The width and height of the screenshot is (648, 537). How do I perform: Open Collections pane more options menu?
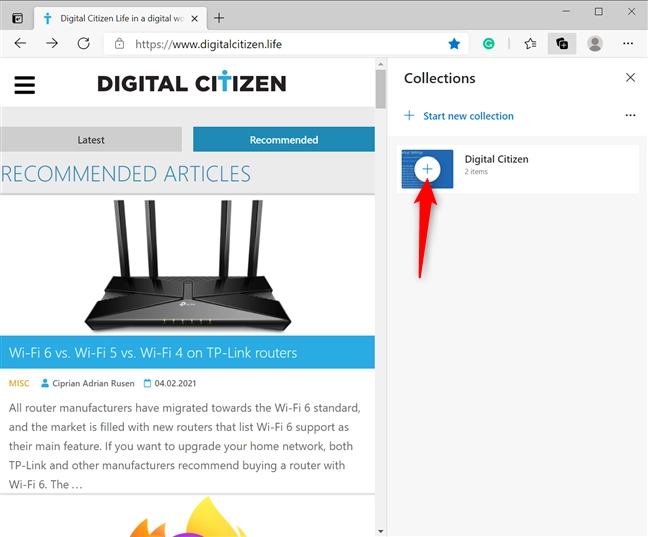[630, 115]
